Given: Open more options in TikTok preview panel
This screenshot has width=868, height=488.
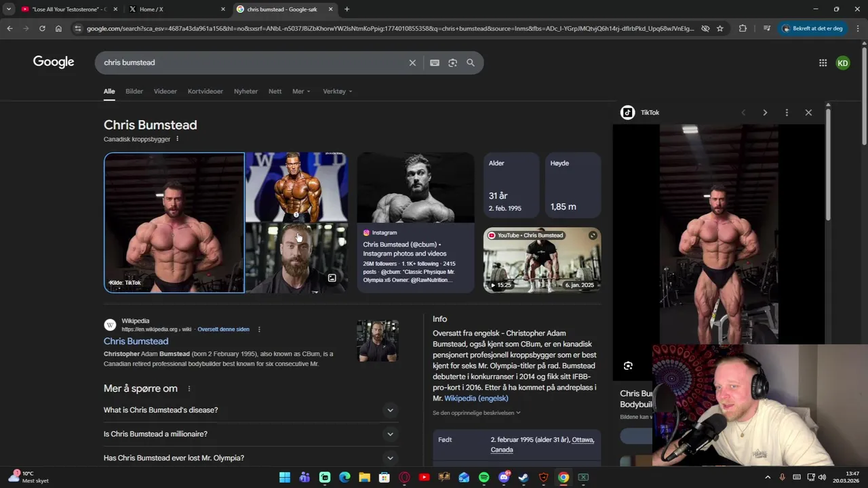Looking at the screenshot, I should (787, 113).
